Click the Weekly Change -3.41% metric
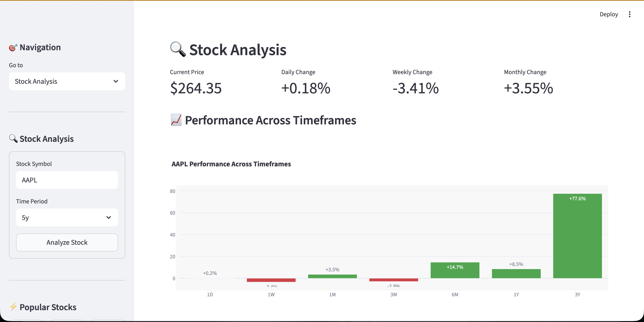The width and height of the screenshot is (644, 322). click(x=415, y=88)
